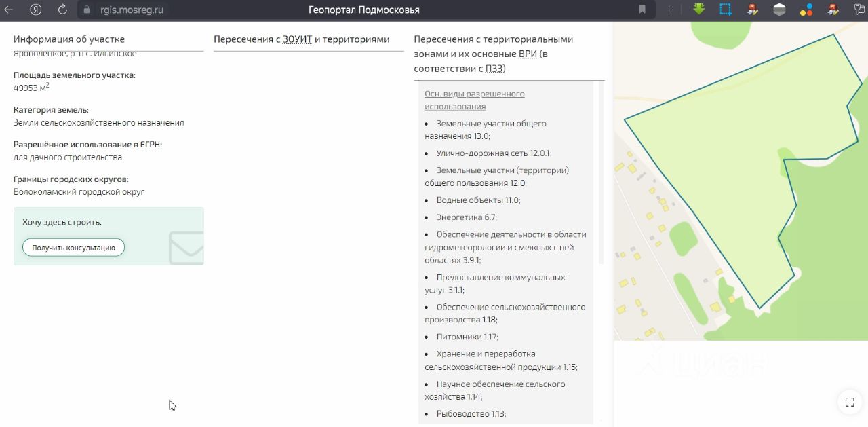The width and height of the screenshot is (868, 427).
Task: Click the Получить консультацию button
Action: [73, 248]
